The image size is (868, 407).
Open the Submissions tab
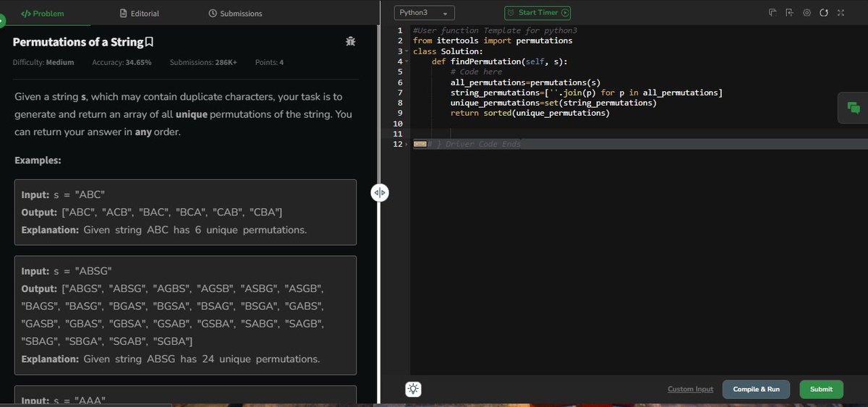tap(235, 13)
